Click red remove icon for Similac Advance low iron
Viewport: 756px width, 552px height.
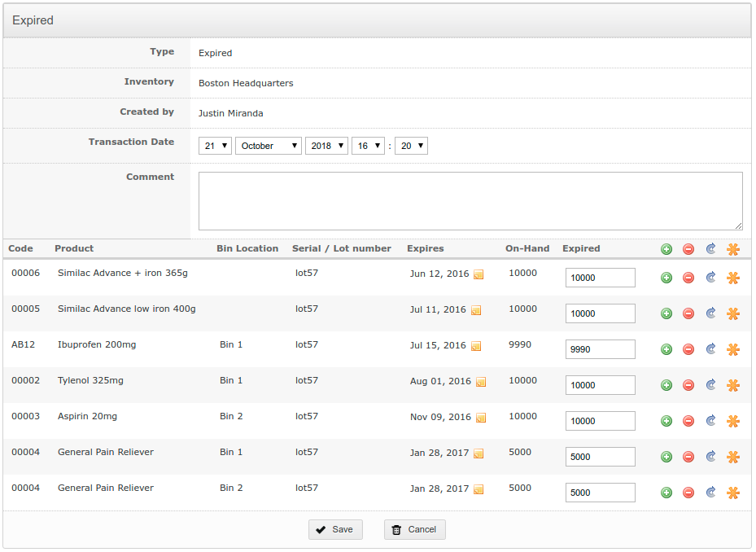688,313
